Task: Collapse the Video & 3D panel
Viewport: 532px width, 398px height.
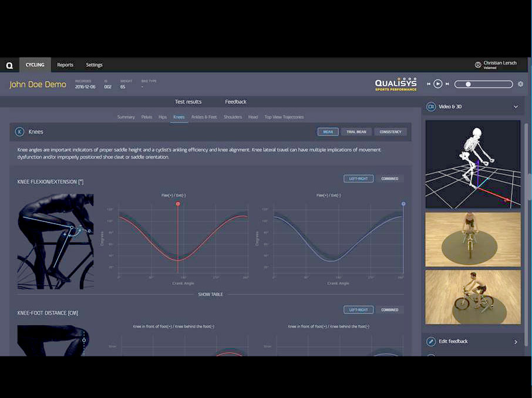Action: pyautogui.click(x=516, y=106)
